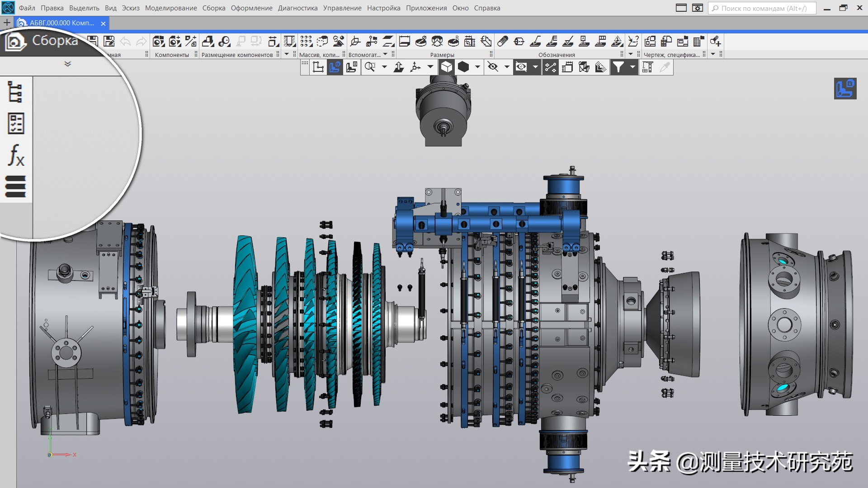
Task: Open the command search magnifier icon
Action: [x=715, y=8]
